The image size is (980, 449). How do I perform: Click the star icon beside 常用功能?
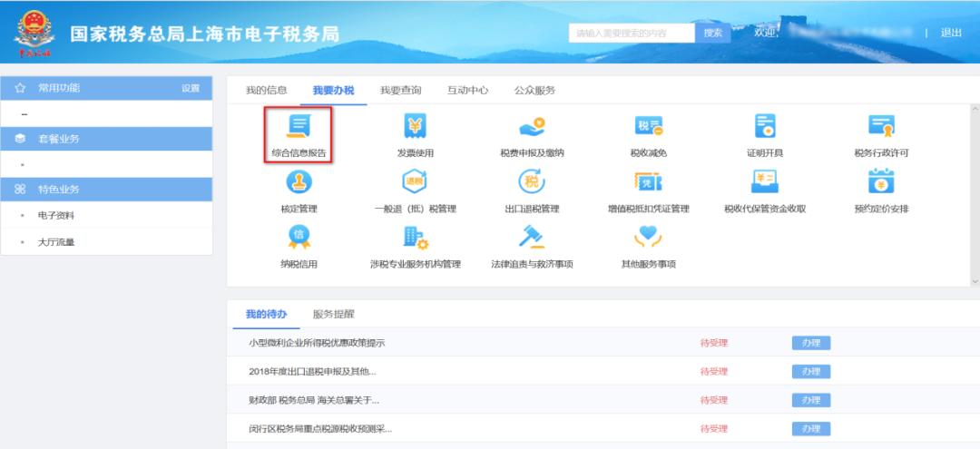pos(20,88)
